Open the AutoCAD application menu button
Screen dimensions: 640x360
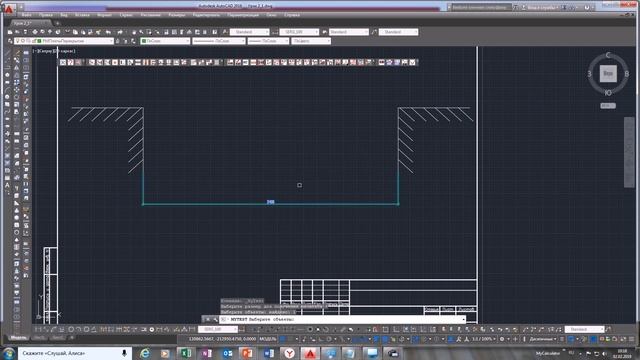pos(8,8)
